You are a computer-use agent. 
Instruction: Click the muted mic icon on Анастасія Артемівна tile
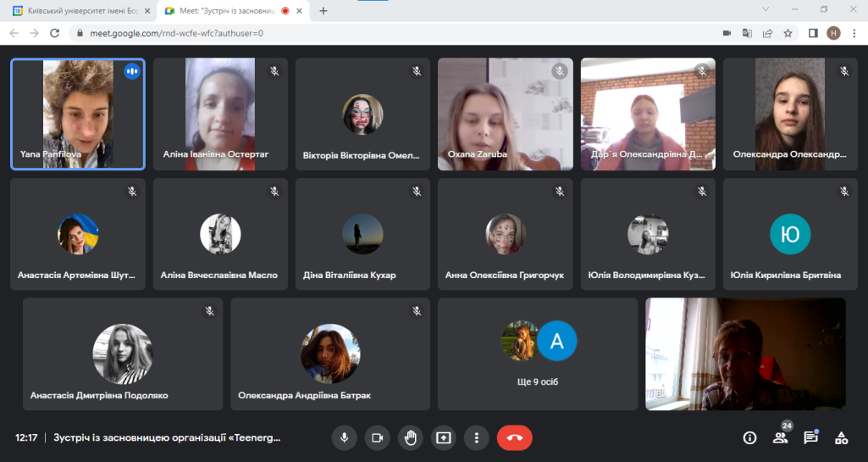point(132,191)
